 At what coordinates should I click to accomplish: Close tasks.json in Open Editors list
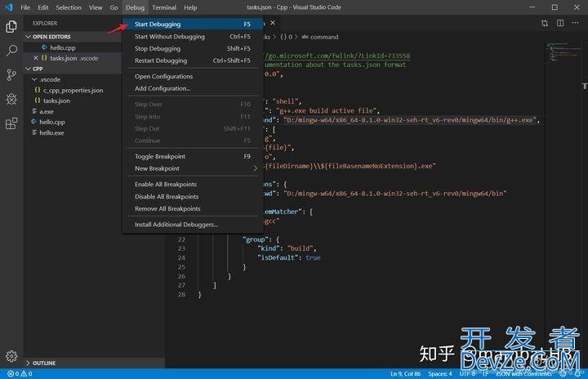(x=36, y=58)
